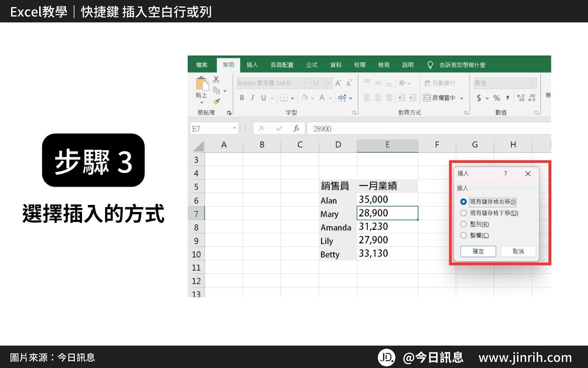The width and height of the screenshot is (588, 368).
Task: Click the Increase Indent icon
Action: pos(413,98)
